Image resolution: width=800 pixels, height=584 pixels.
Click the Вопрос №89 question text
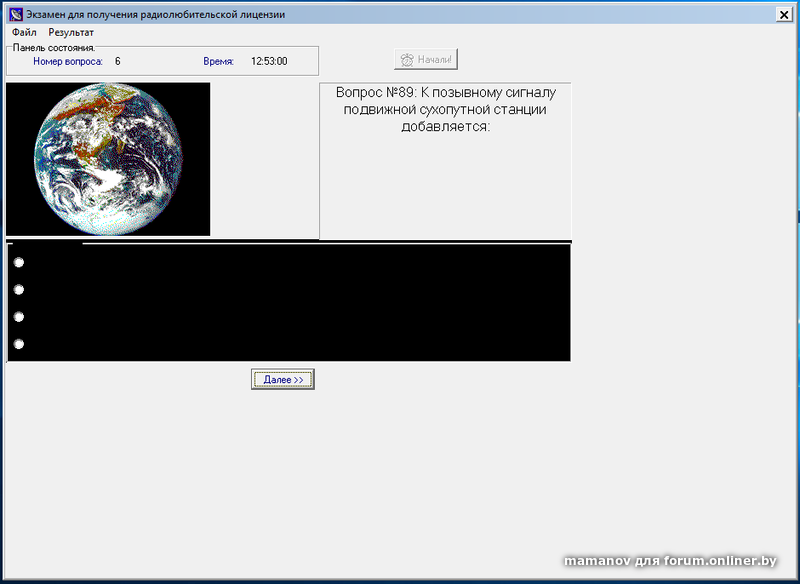pos(445,109)
